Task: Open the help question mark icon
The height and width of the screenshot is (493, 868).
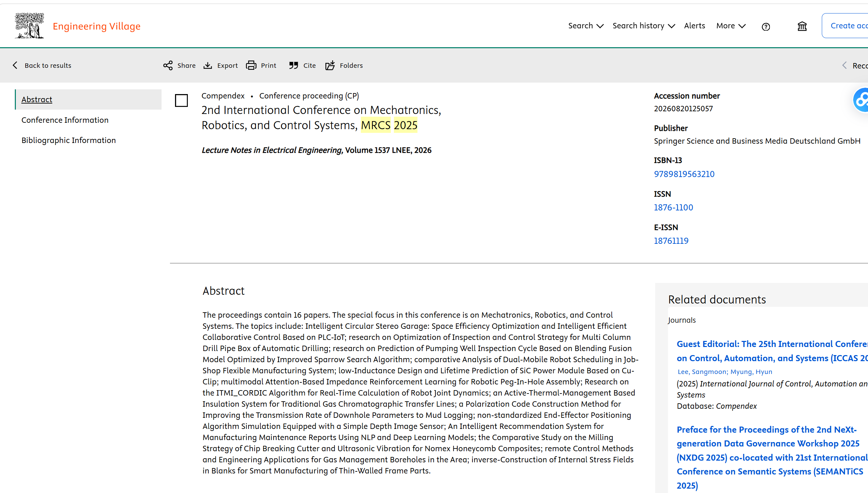Action: [766, 27]
